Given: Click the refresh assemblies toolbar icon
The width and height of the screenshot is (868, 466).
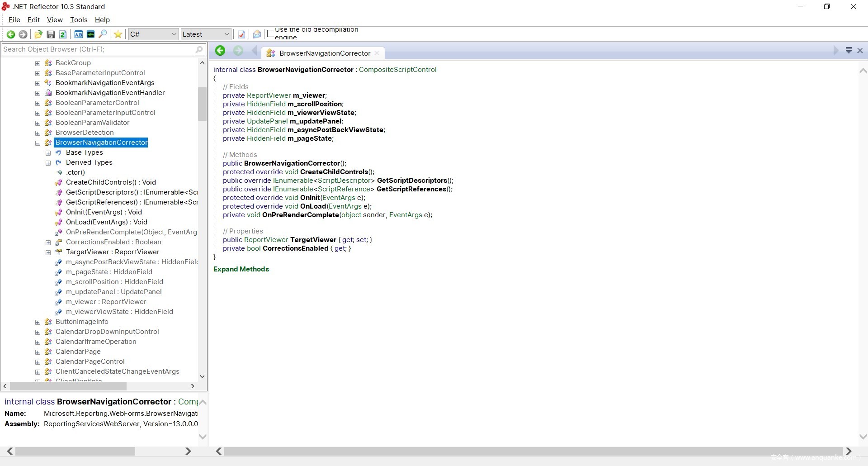Looking at the screenshot, I should click(x=63, y=34).
